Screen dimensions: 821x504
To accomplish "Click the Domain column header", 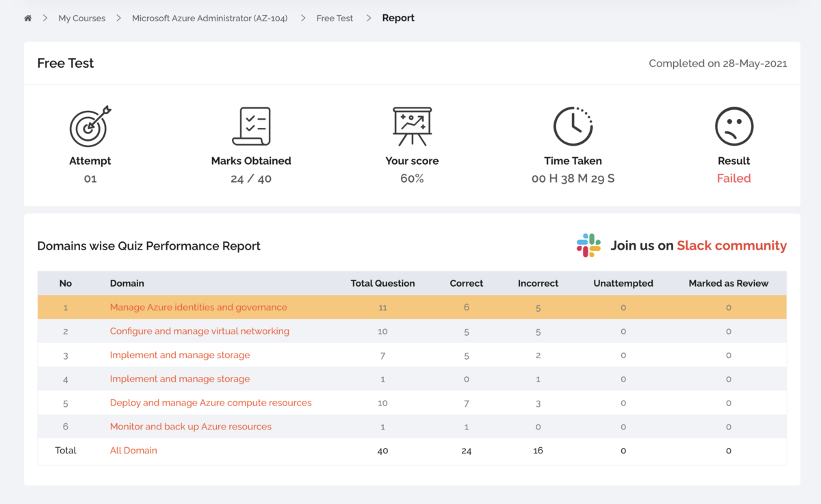I will 127,283.
